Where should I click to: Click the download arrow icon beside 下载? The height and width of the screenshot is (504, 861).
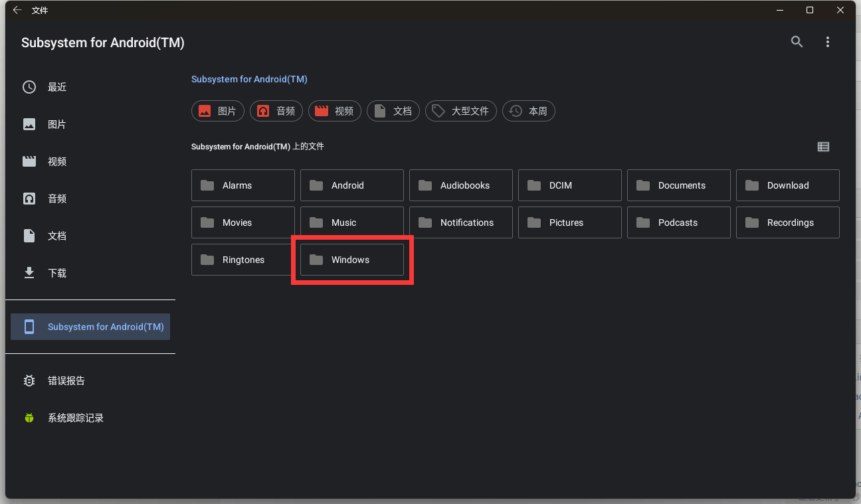(29, 273)
